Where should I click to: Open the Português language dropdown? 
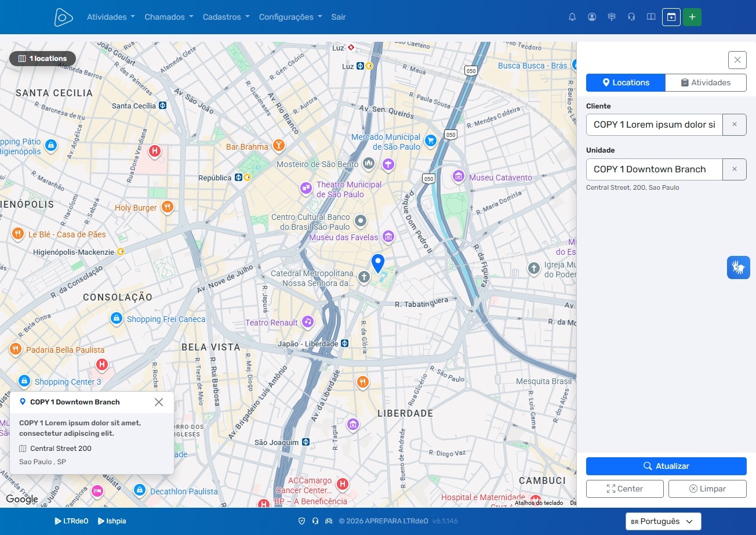[x=663, y=521]
